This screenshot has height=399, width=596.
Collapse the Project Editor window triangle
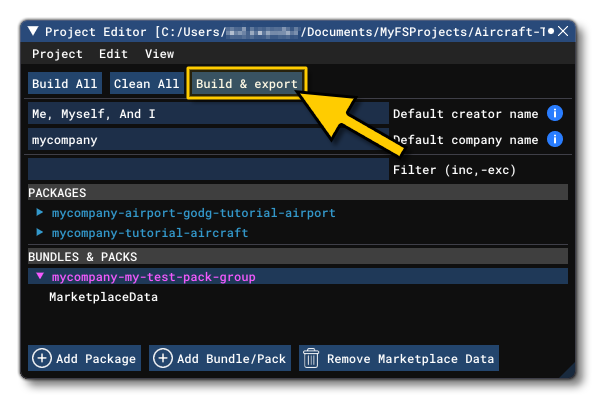pyautogui.click(x=33, y=31)
